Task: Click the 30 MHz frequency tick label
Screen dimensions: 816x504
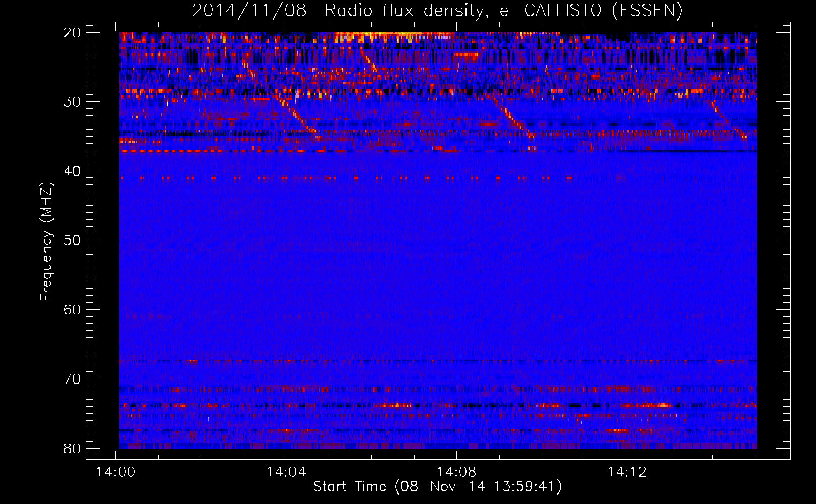Action: [73, 102]
